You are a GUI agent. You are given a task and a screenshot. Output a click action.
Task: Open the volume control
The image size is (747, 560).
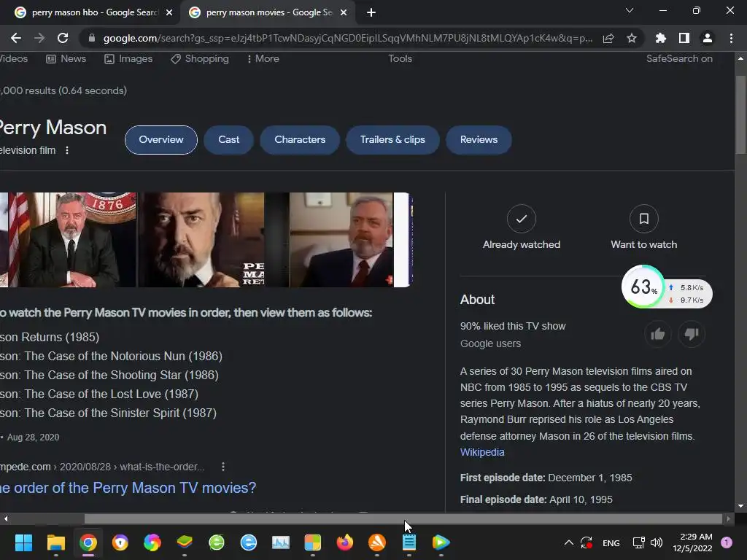pos(657,542)
